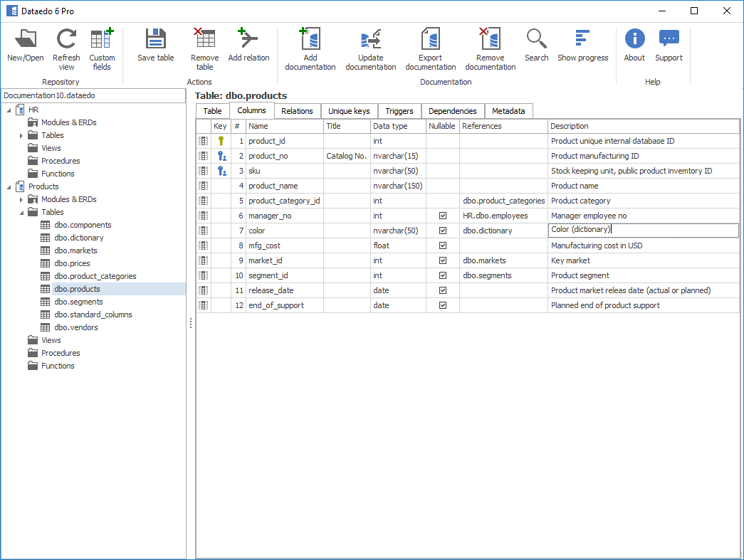Switch to the Relations tab
Screen dimensions: 744x560
[x=297, y=111]
